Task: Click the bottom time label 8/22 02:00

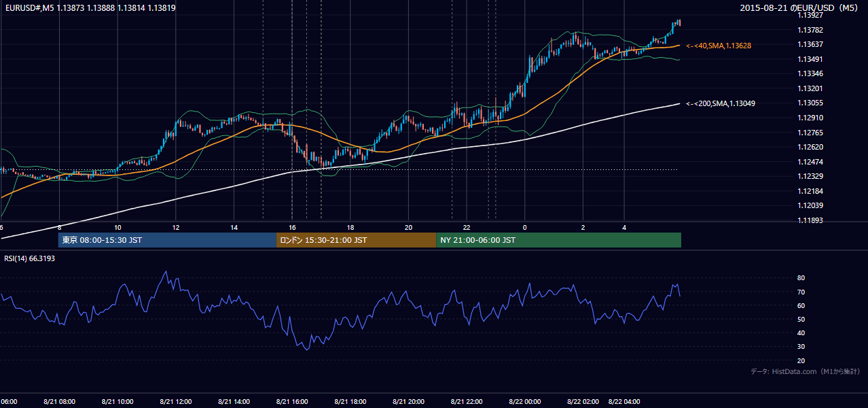Action: 583,402
